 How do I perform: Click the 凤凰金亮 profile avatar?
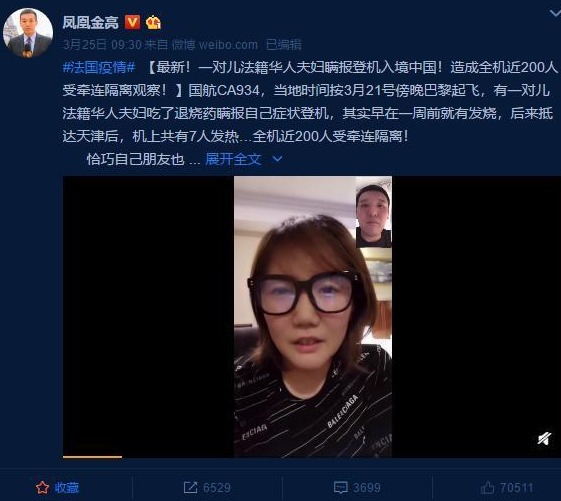click(x=28, y=33)
